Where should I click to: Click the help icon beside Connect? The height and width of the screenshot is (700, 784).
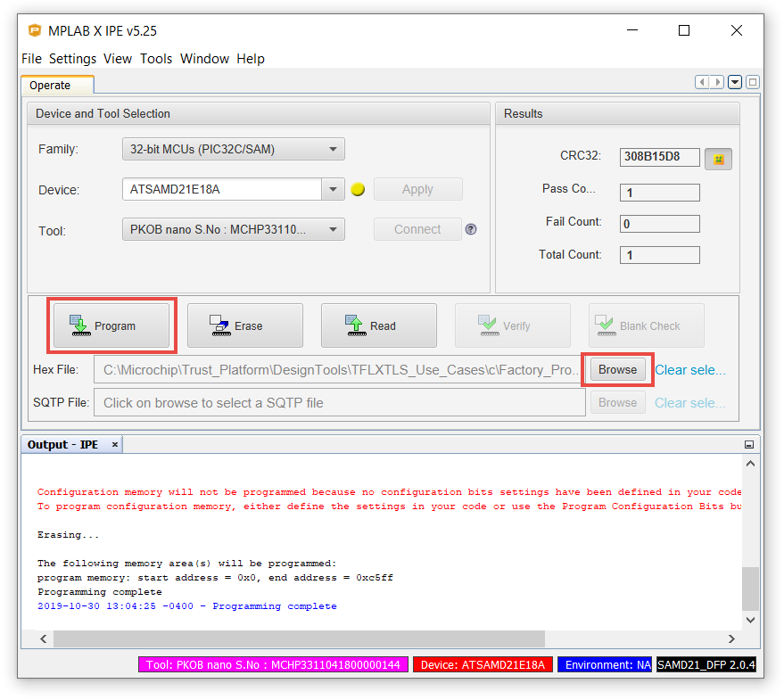471,229
